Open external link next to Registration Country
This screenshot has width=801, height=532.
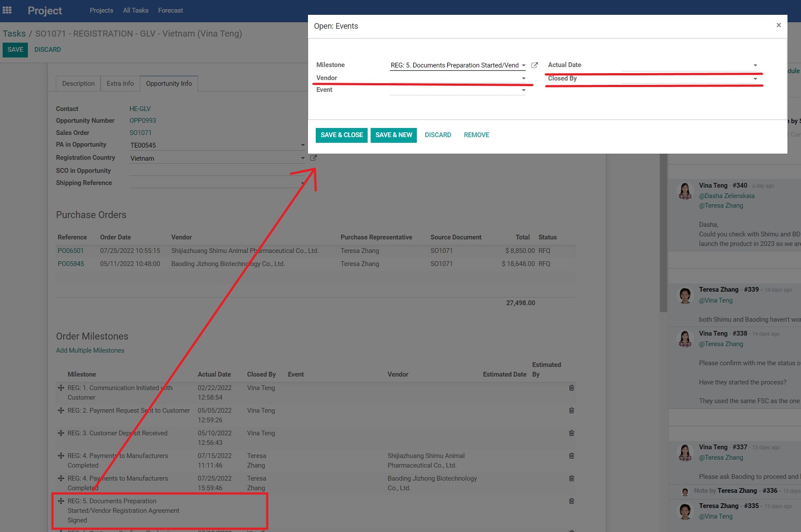click(x=313, y=158)
